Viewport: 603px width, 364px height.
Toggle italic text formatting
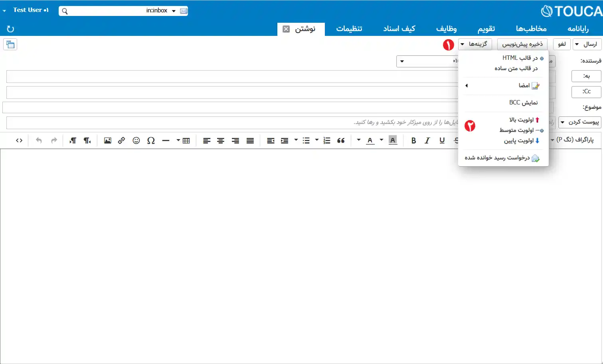pos(427,140)
